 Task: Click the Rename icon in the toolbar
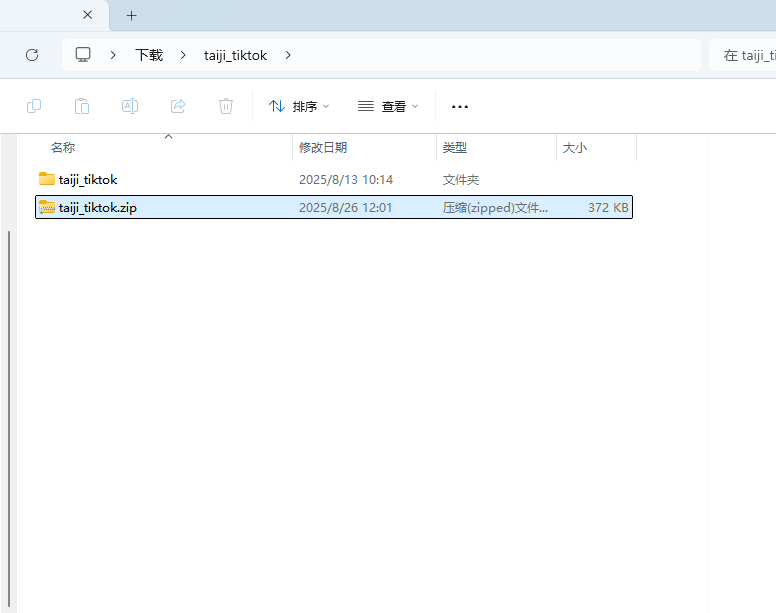pos(130,106)
